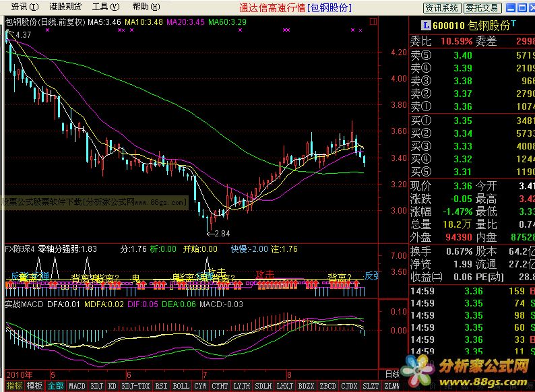Click the MA5:3.46 moving average label

[104, 22]
